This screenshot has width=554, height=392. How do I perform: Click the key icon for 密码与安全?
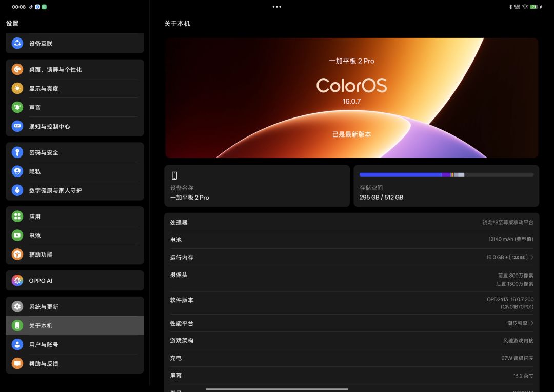tap(17, 152)
